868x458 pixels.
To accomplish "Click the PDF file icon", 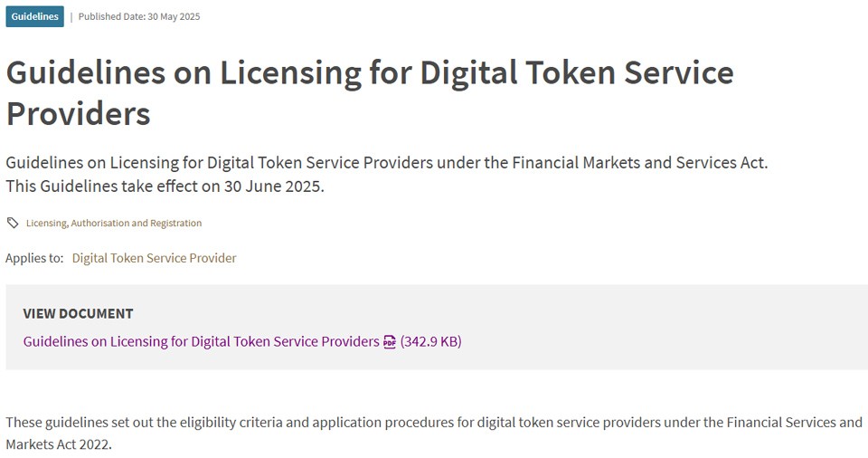I will [390, 341].
